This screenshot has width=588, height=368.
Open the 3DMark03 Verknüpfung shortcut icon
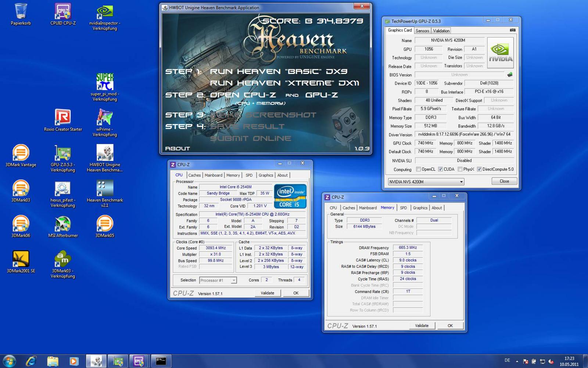click(63, 264)
